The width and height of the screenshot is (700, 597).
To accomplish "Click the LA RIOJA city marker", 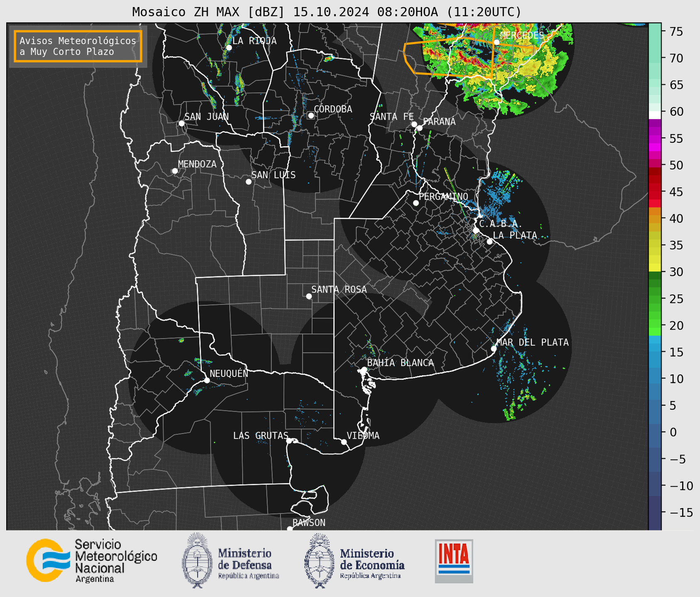I will tap(229, 48).
